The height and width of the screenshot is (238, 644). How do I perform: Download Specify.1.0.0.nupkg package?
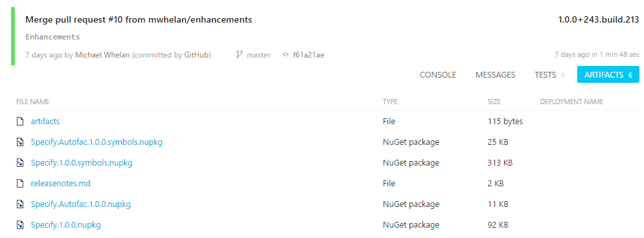point(65,224)
